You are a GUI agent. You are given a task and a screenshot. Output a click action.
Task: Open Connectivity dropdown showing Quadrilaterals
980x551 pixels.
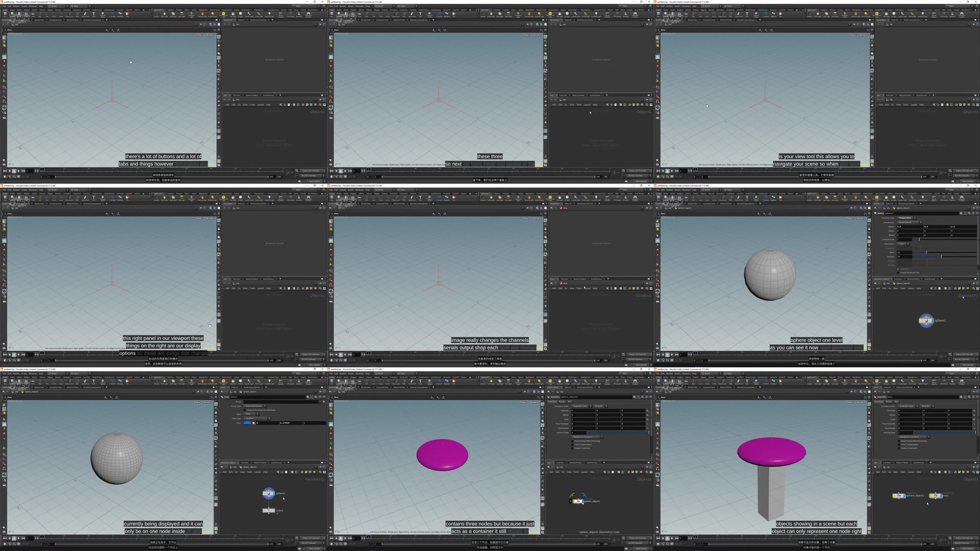(x=909, y=222)
